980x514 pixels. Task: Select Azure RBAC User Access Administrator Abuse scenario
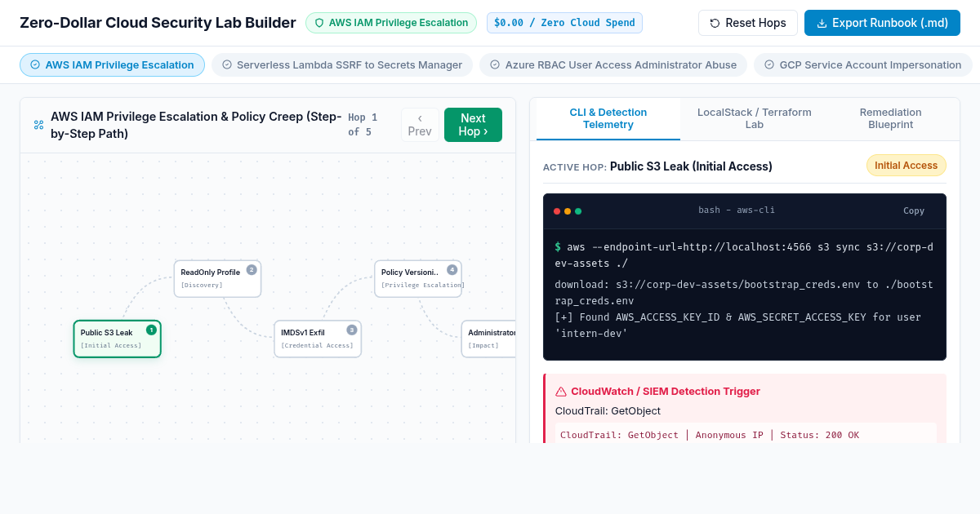coord(613,64)
